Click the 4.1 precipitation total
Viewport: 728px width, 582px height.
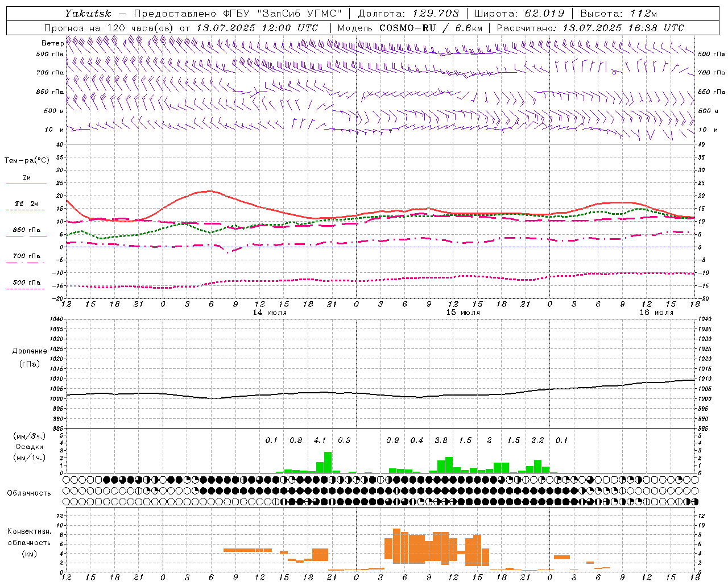click(x=320, y=440)
